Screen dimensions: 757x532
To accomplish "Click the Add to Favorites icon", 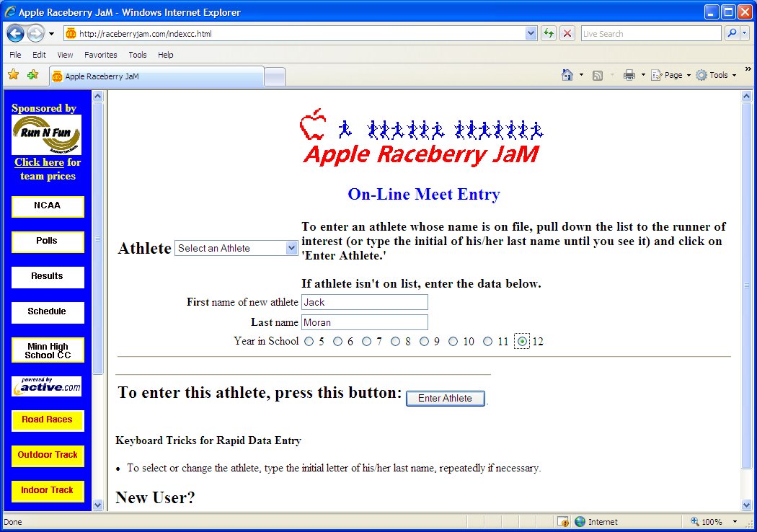I will tap(32, 75).
